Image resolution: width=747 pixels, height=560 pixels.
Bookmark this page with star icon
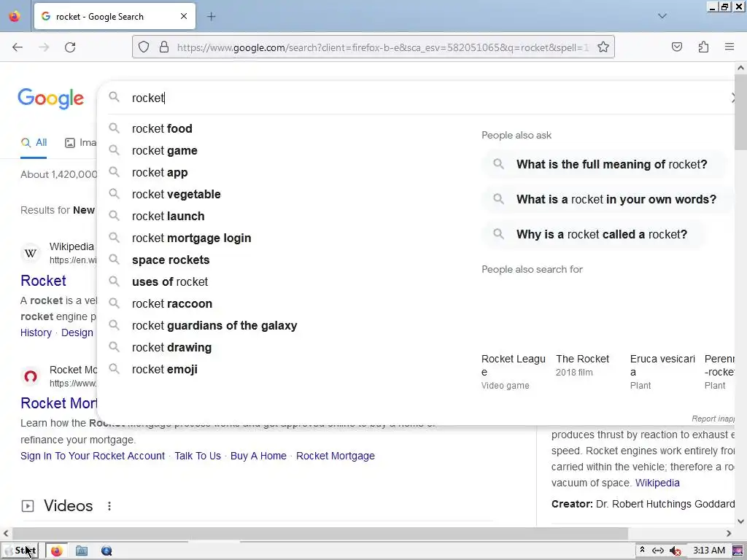(x=603, y=47)
